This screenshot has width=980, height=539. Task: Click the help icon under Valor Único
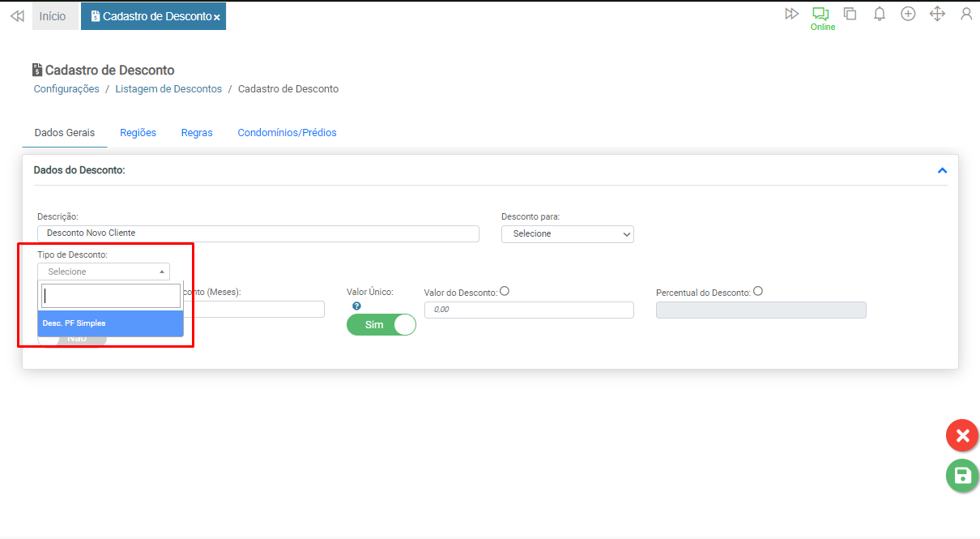click(356, 306)
